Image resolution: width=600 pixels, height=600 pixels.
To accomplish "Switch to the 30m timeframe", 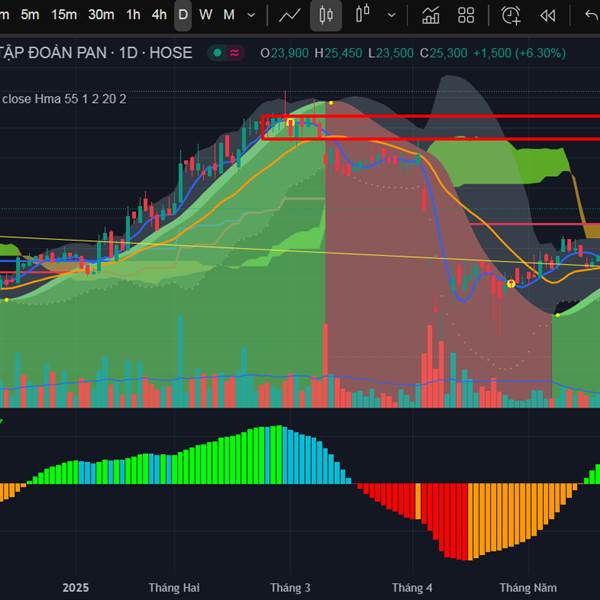I will (x=101, y=15).
